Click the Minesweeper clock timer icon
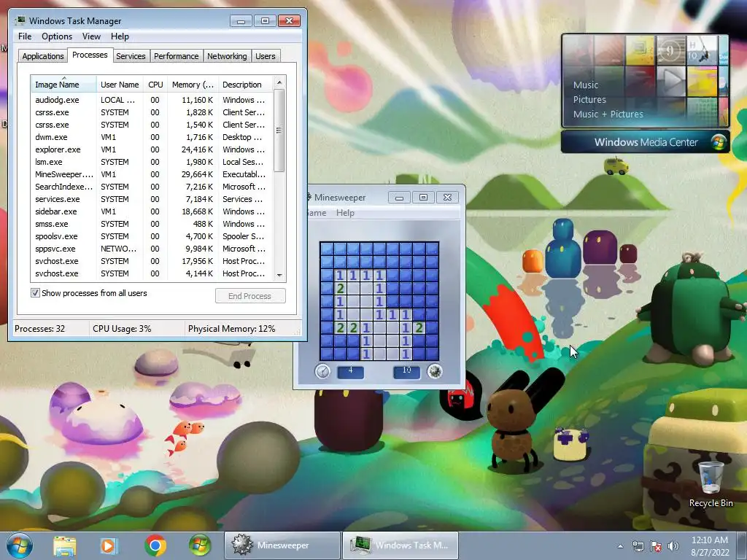Viewport: 747px width, 560px height. click(322, 371)
